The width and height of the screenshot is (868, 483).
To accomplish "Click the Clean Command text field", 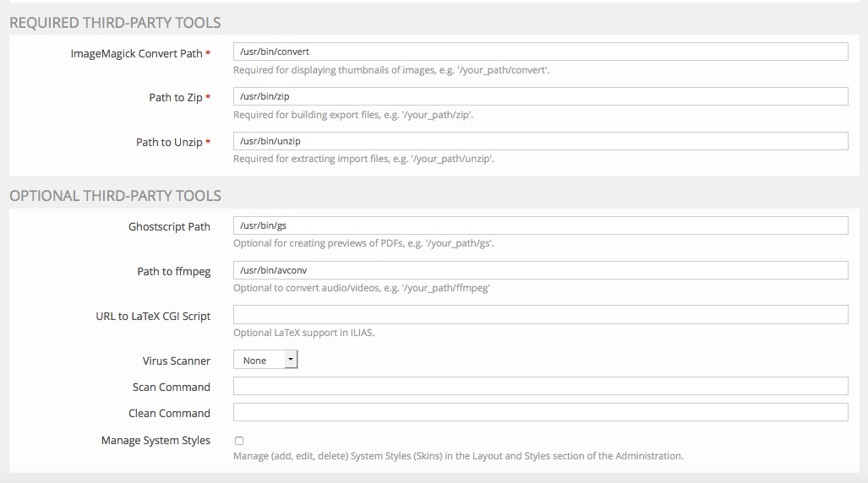I will click(539, 413).
